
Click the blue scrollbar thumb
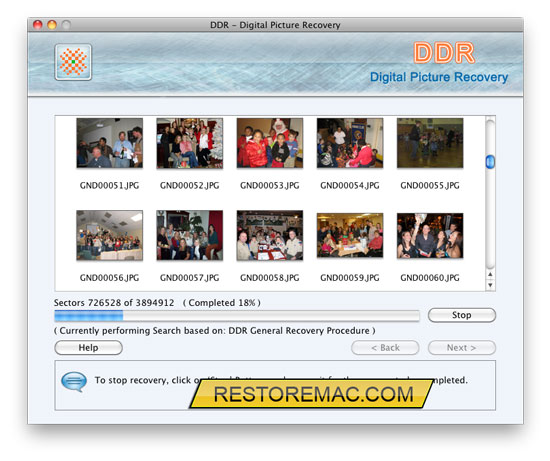(x=490, y=162)
